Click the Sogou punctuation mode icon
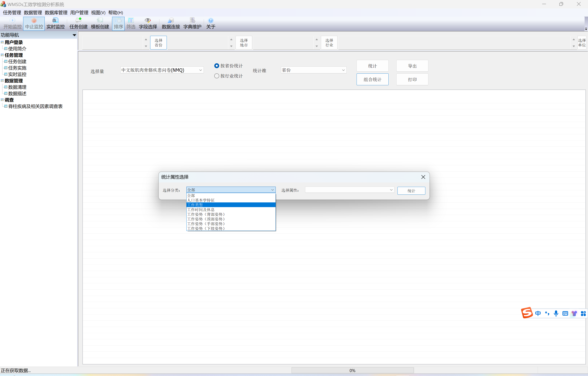Viewport: 588px width, 376px height. coord(547,313)
